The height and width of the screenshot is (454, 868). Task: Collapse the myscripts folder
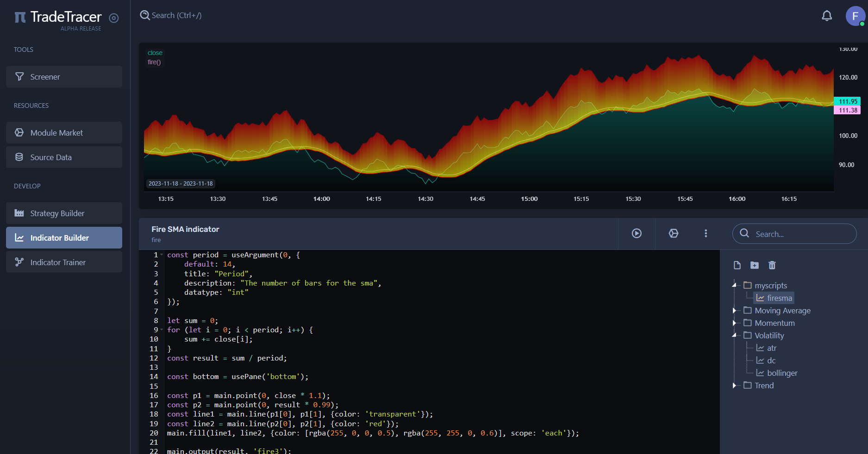[734, 285]
